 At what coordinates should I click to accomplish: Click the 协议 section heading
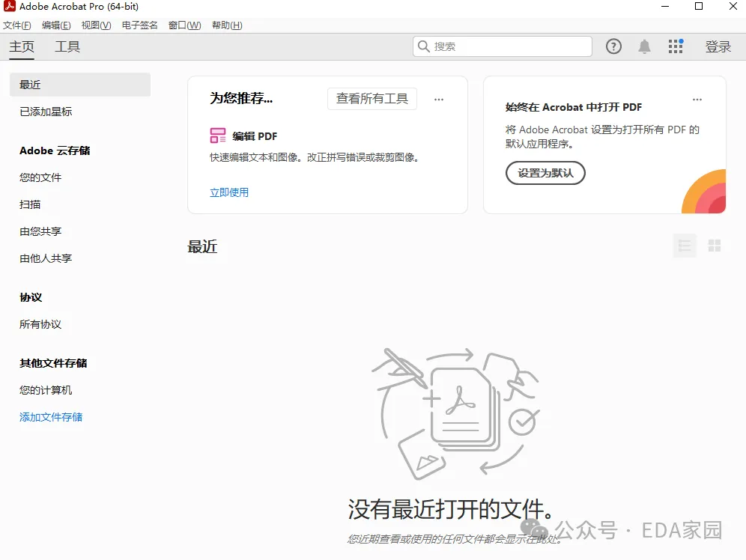31,297
